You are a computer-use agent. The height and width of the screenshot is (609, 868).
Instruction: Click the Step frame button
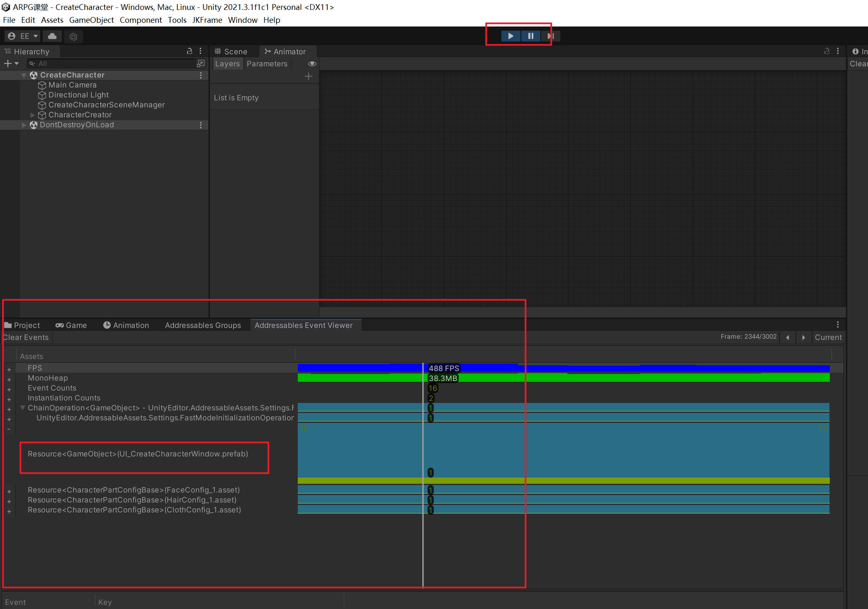tap(550, 36)
